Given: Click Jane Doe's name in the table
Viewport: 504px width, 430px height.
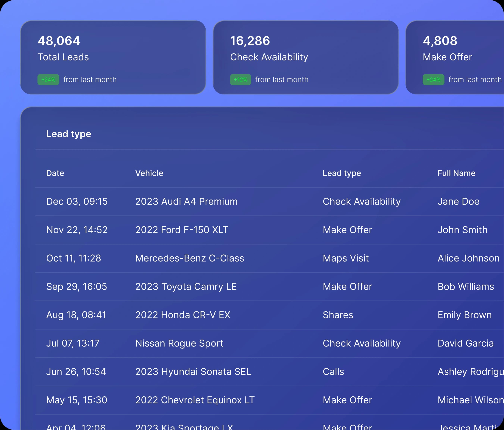Looking at the screenshot, I should [458, 201].
